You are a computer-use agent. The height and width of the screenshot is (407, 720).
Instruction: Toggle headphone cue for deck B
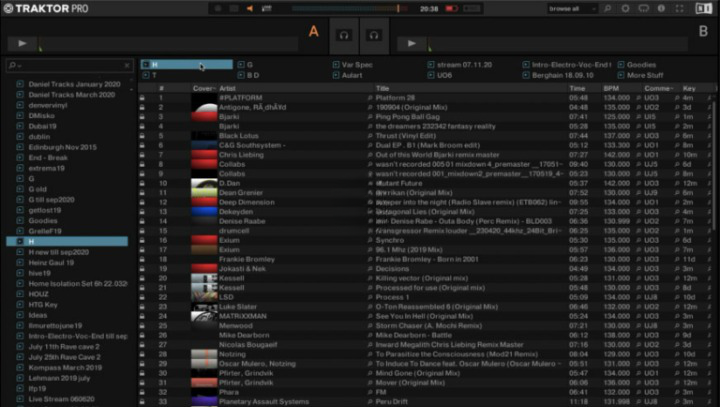click(374, 35)
